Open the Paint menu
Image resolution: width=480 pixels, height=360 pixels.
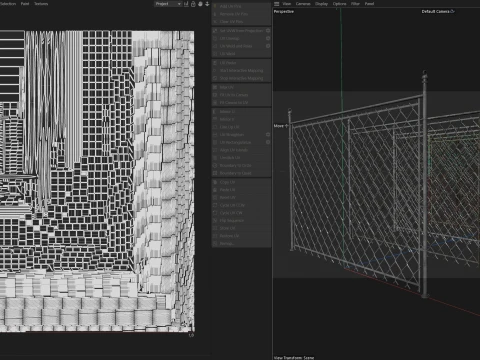[x=25, y=4]
